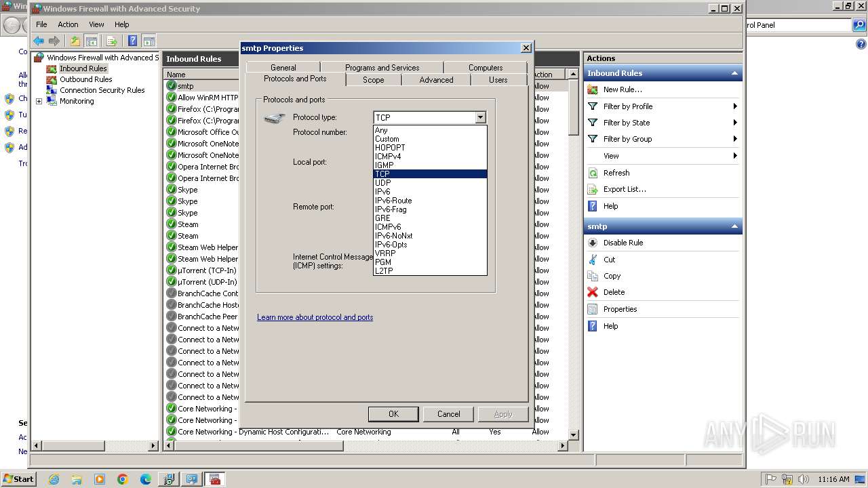868x488 pixels.
Task: Select the Allow WinRM HTTP rule row
Action: tap(203, 98)
